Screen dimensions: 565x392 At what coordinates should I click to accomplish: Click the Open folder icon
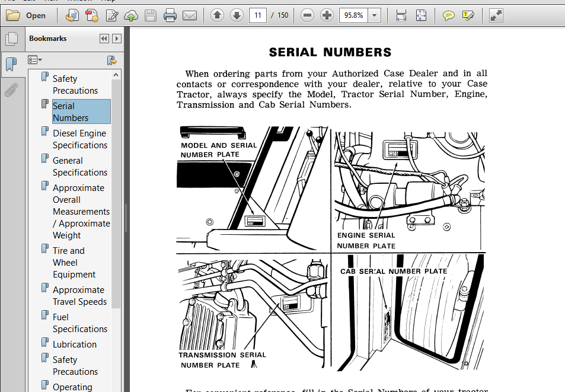point(13,15)
